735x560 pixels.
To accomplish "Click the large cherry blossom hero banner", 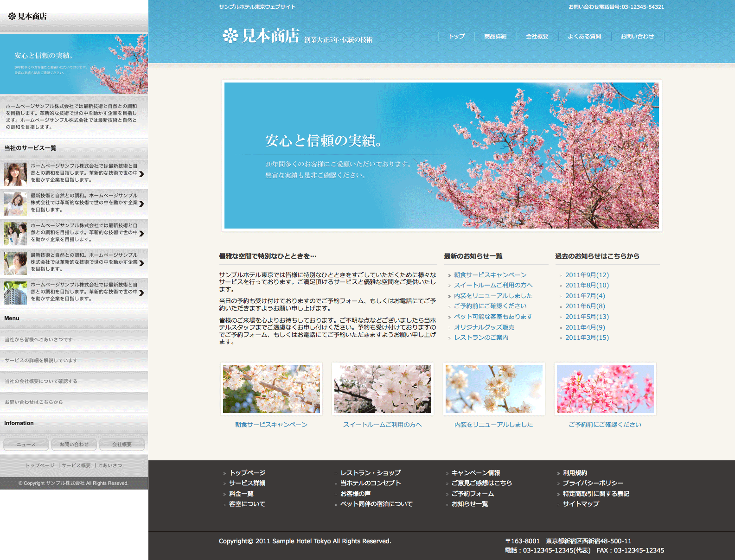I will coord(441,155).
